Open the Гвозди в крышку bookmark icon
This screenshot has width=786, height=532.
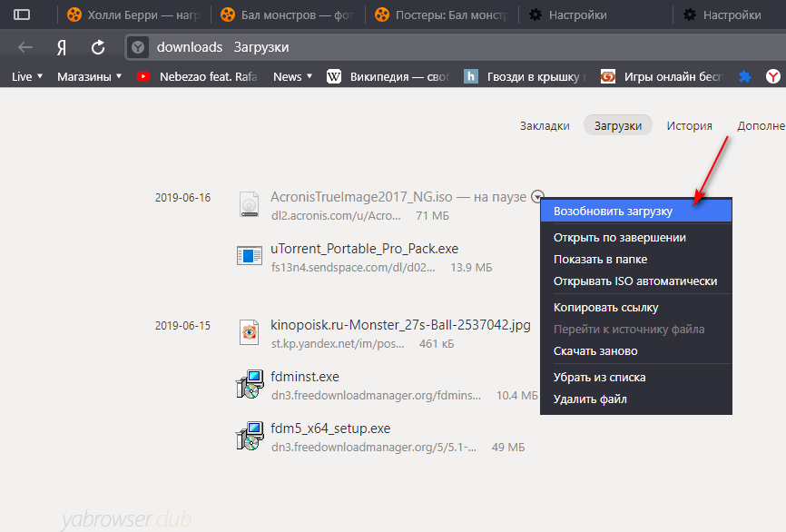tap(471, 77)
